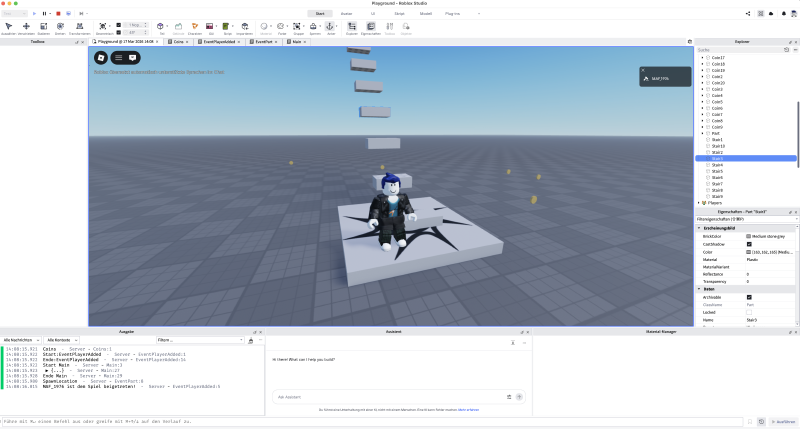800x436 pixels.
Task: Open the Roblox menu in viewport
Action: click(x=101, y=58)
